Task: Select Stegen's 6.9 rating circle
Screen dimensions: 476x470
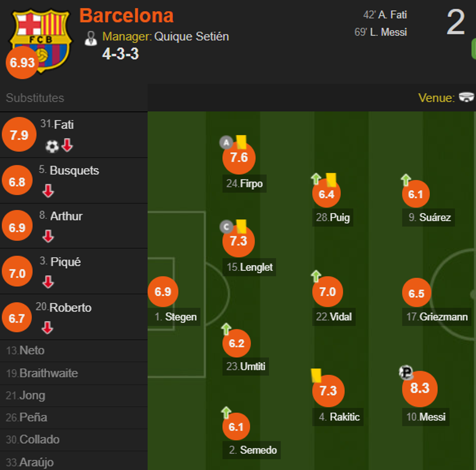Action: [x=163, y=292]
